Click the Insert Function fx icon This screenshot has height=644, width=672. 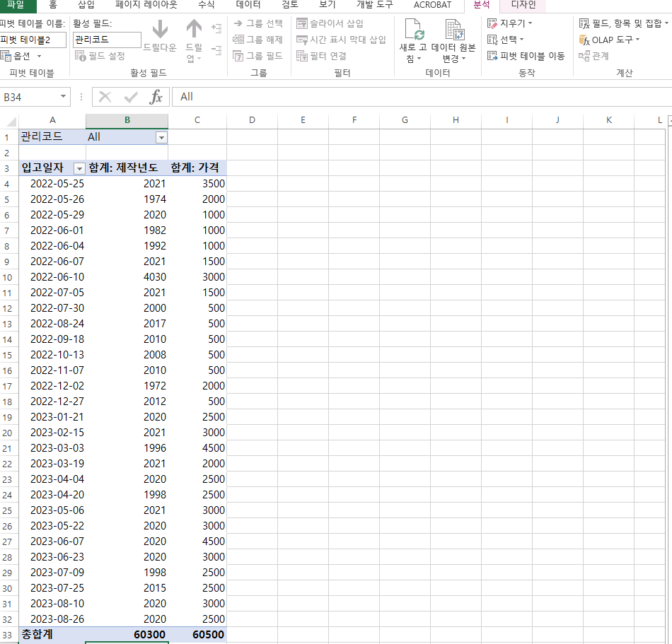pos(156,97)
